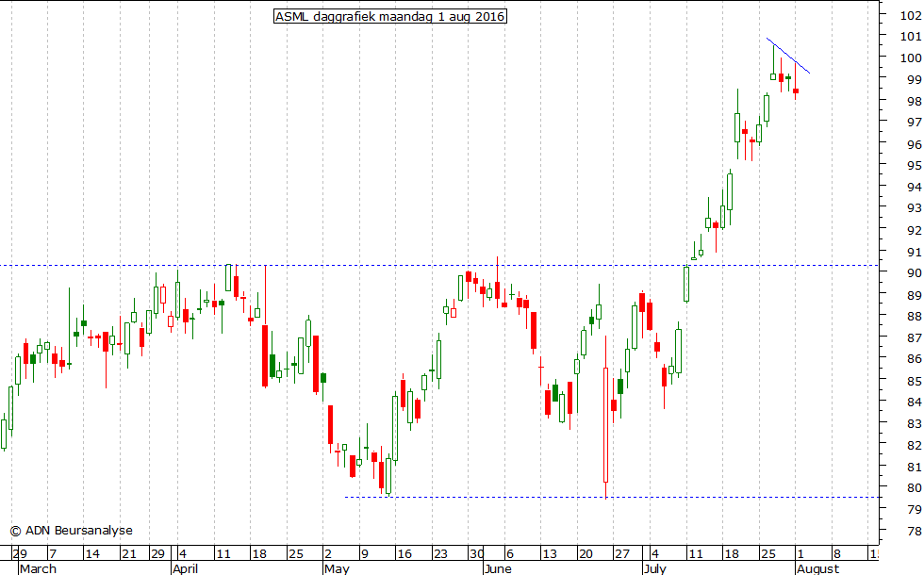
Task: Select the July month label
Action: click(x=653, y=568)
